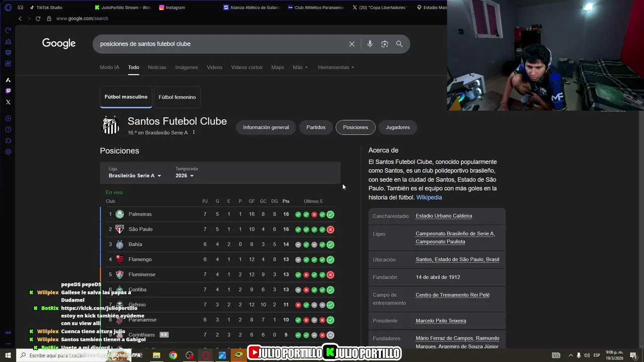This screenshot has height=362, width=644.
Task: Open the Estadio Urbano Caldeira link
Action: point(444,216)
